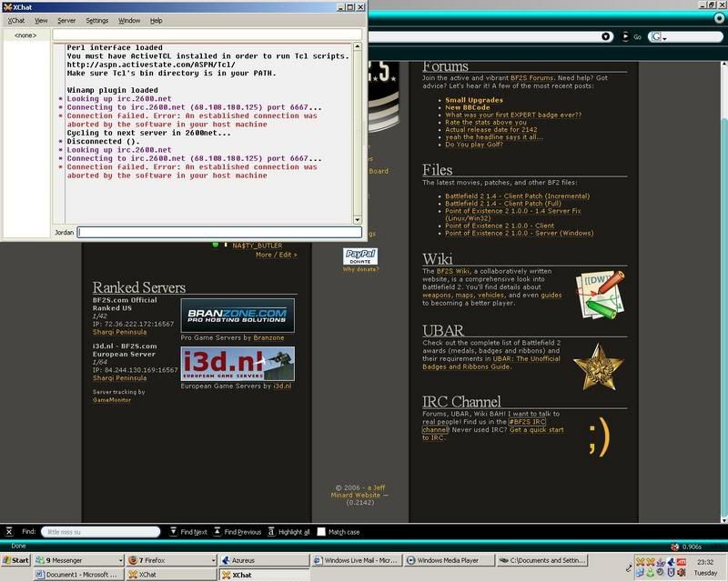Open Battlefield 2 1.4 Client Patch (Incremental)
The image size is (728, 582).
click(x=517, y=196)
